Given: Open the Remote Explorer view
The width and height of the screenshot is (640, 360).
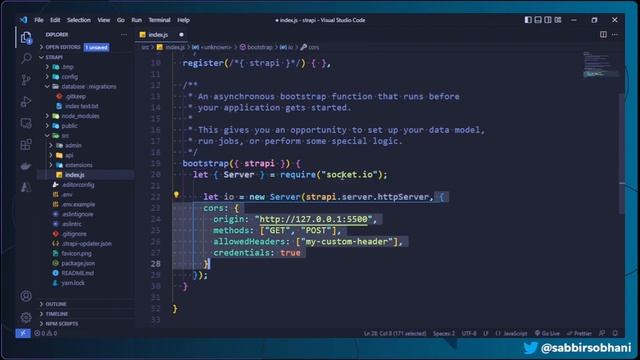Looking at the screenshot, I should coord(26,123).
